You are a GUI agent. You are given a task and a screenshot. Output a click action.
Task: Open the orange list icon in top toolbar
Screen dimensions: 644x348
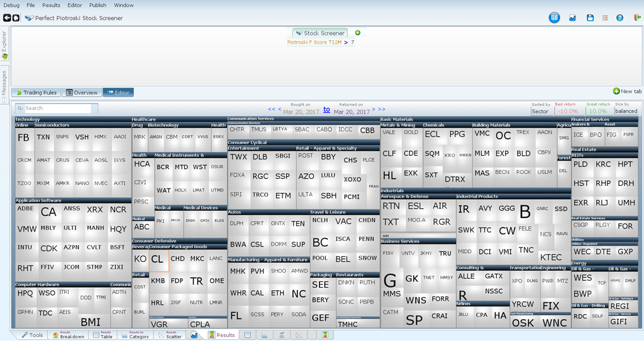click(x=604, y=18)
